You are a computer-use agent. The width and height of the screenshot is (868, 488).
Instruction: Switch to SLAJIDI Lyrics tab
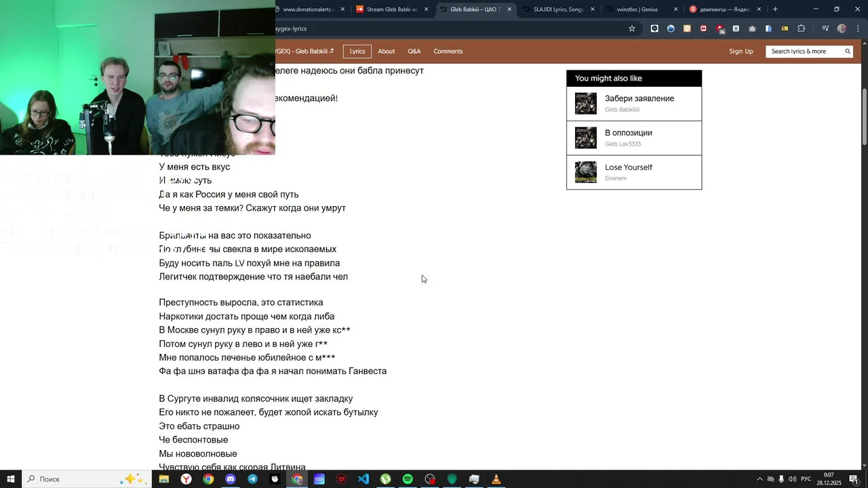pos(557,9)
